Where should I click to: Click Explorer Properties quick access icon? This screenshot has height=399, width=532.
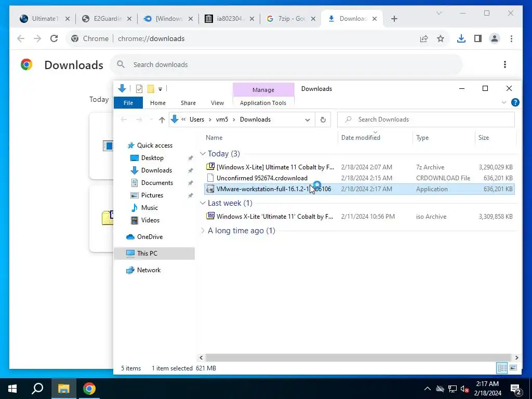pyautogui.click(x=139, y=89)
